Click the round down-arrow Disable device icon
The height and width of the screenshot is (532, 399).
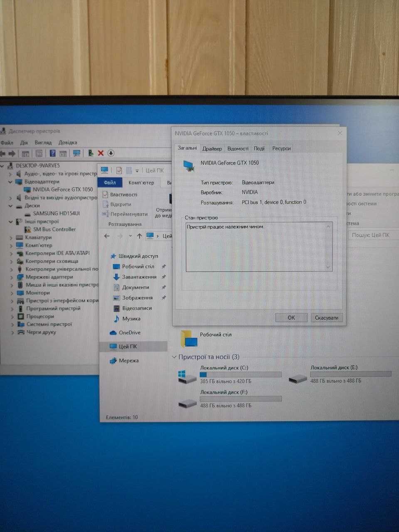click(x=111, y=153)
